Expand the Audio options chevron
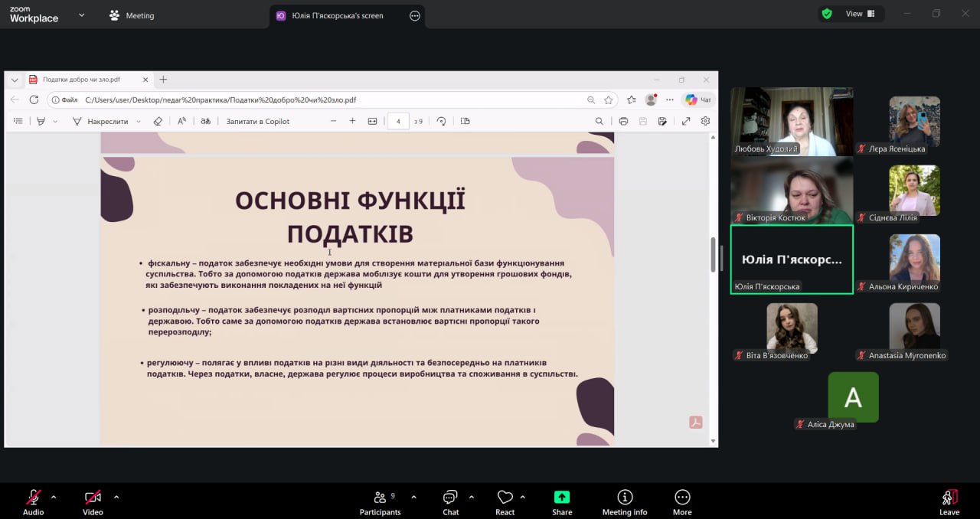The width and height of the screenshot is (980, 519). tap(54, 497)
